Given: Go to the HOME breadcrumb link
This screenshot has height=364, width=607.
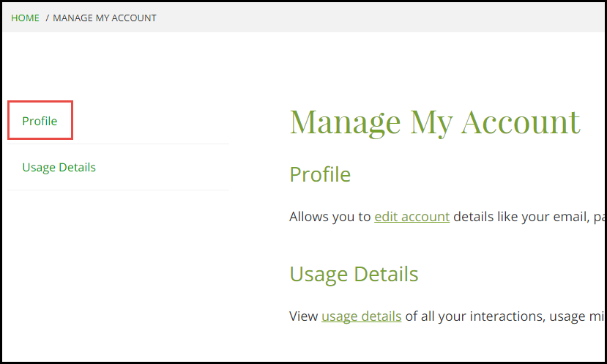Looking at the screenshot, I should tap(25, 18).
